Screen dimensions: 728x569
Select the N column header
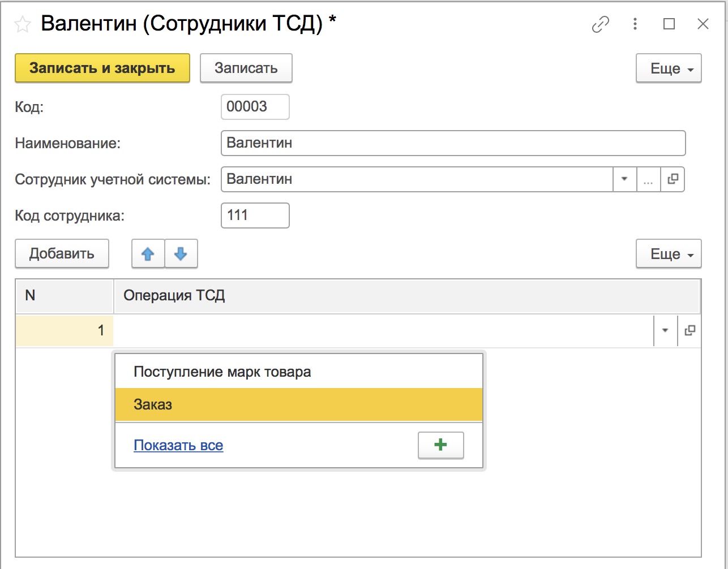65,296
